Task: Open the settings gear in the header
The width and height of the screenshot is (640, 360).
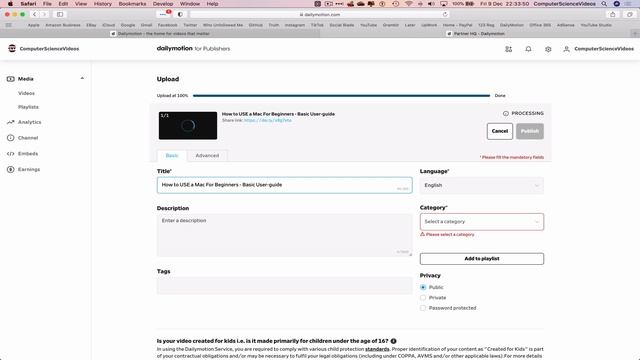Action: [x=548, y=49]
